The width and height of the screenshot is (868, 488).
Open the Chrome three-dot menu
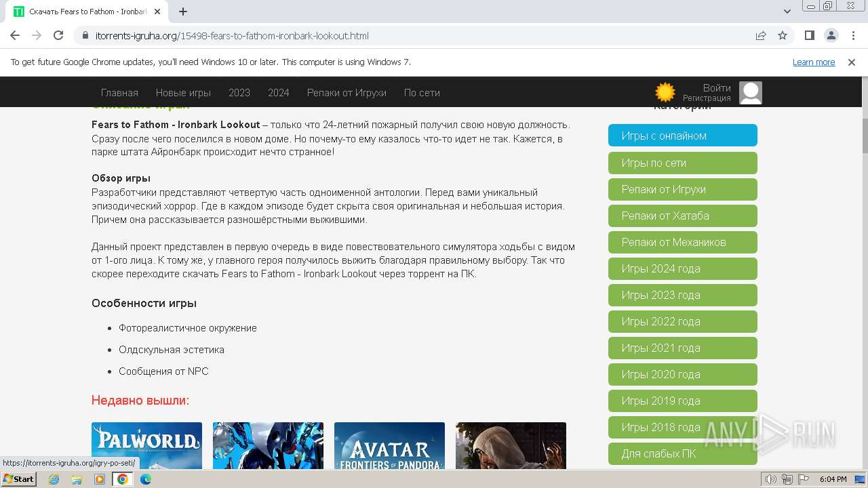coord(853,35)
